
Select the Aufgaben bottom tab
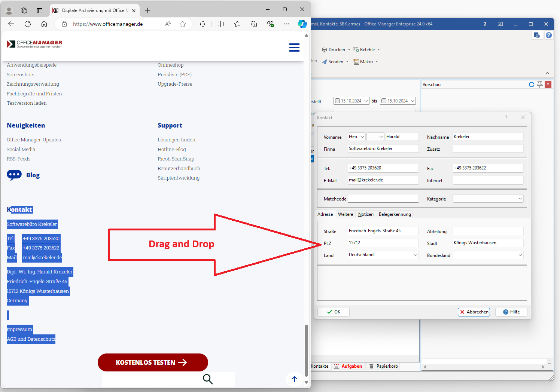[x=348, y=366]
